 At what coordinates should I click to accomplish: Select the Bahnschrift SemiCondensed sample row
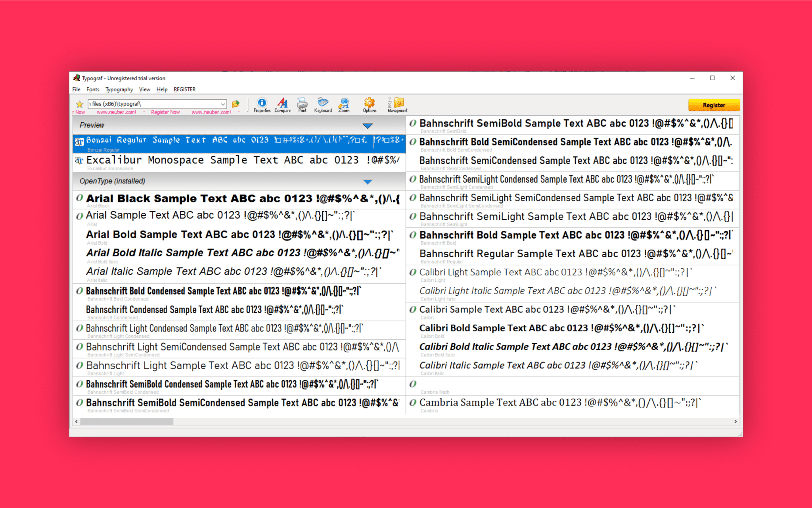tap(573, 162)
